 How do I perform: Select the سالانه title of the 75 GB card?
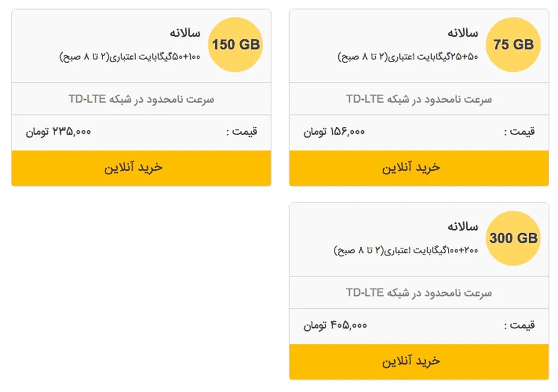463,33
